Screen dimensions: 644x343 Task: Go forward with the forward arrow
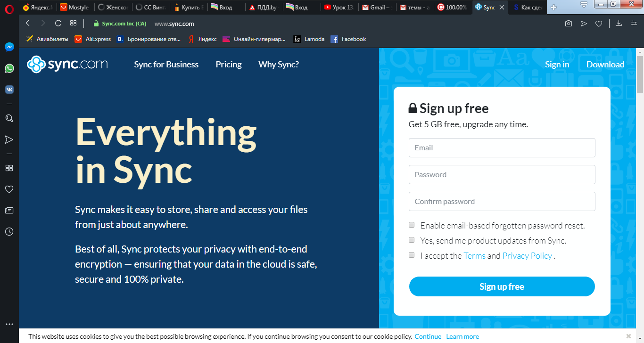point(43,23)
